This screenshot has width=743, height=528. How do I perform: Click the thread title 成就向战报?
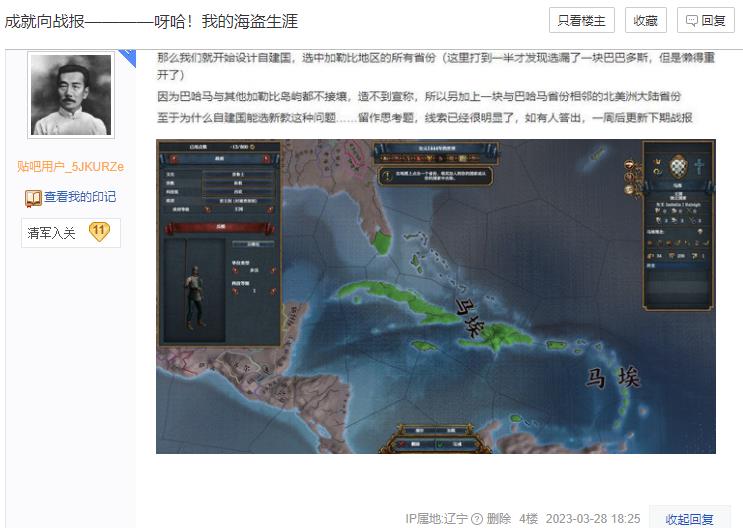151,21
